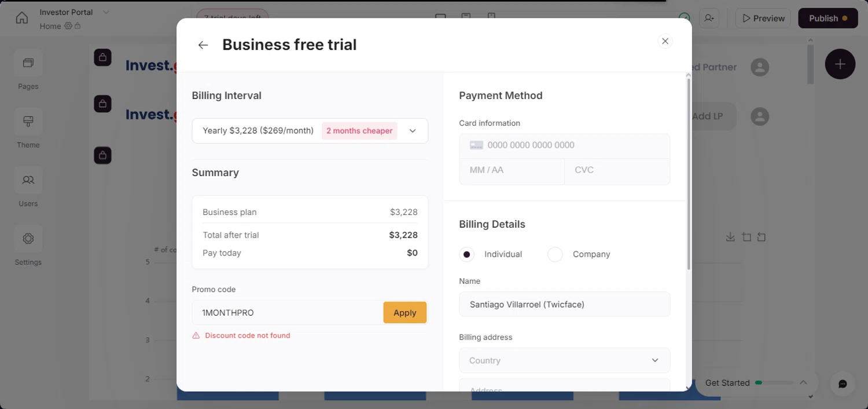Click the modal's vertical scrollbar
868x409 pixels.
click(689, 174)
